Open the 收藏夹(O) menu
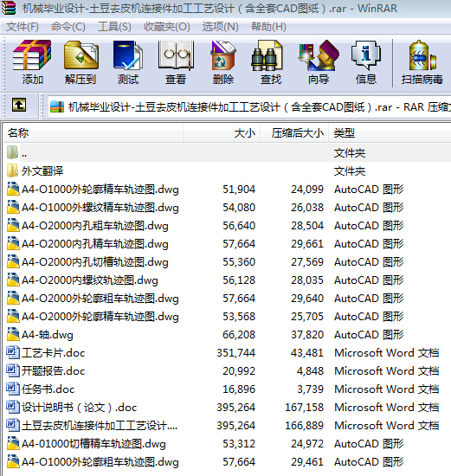Viewport: 451px width, 476px height. 167,27
